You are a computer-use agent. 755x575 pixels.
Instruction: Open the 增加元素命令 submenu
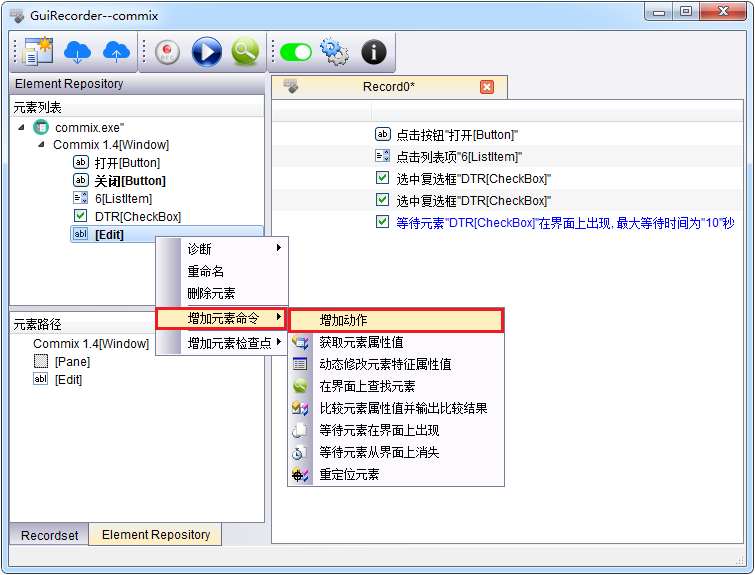point(221,319)
